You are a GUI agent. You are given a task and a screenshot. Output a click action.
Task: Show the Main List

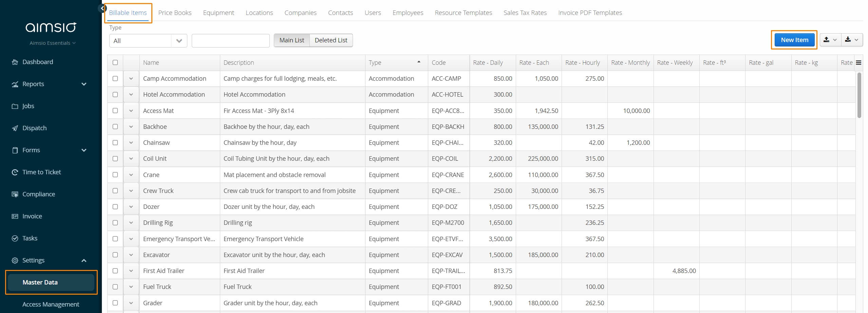[292, 40]
